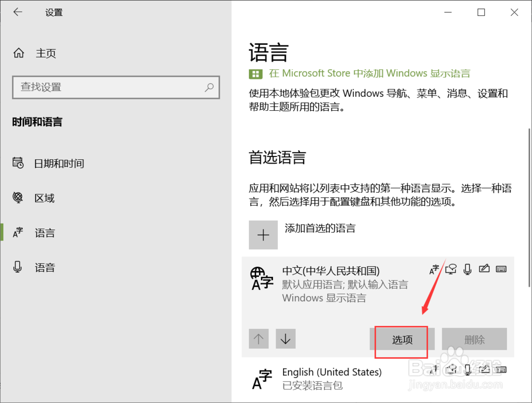532x403 pixels.
Task: Click 添加首选的语言 label
Action: coord(320,228)
